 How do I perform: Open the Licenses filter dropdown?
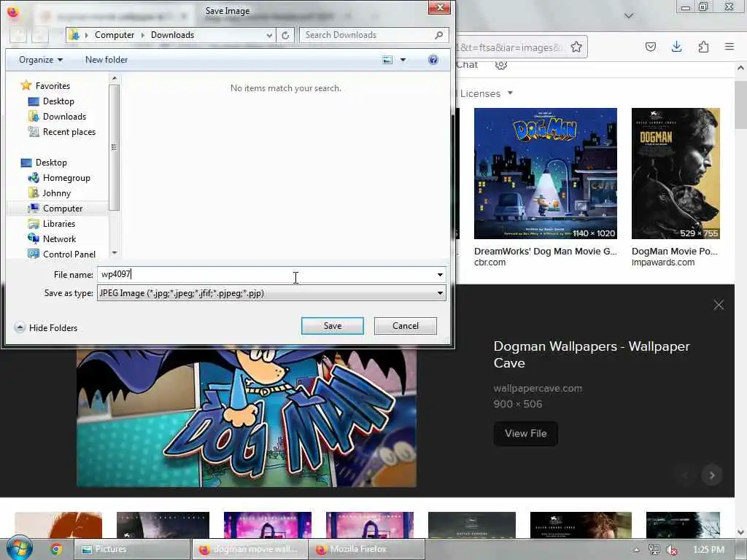(486, 93)
